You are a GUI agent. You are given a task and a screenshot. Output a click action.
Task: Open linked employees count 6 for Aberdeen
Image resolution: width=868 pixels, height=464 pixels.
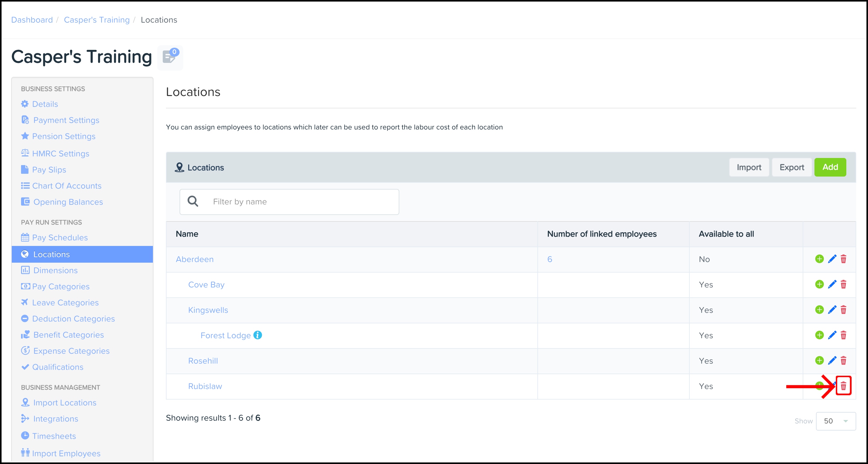(x=549, y=259)
